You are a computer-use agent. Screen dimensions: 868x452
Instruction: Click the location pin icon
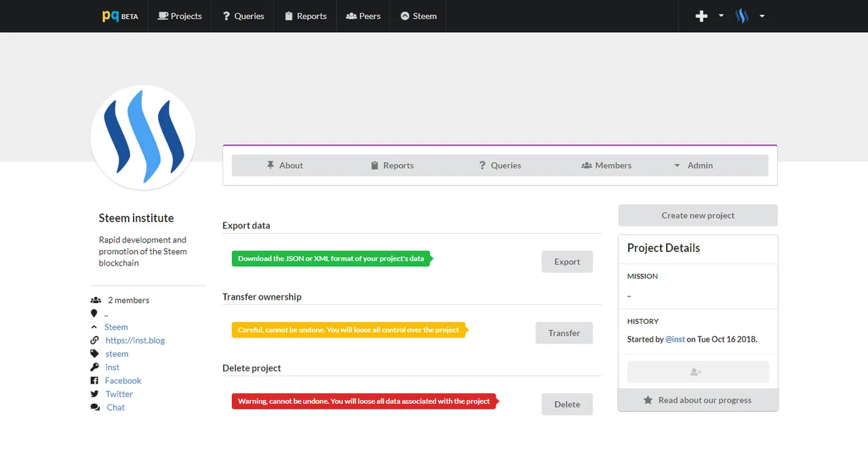tap(94, 313)
